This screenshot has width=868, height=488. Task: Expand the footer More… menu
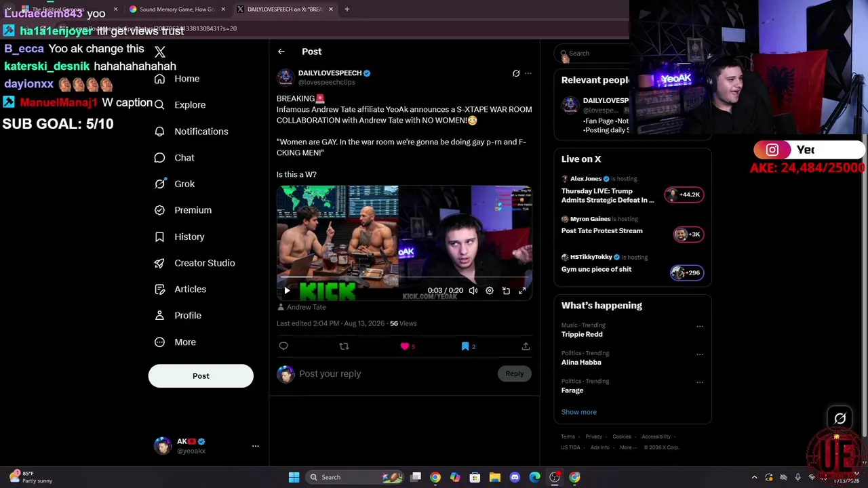[x=629, y=448]
